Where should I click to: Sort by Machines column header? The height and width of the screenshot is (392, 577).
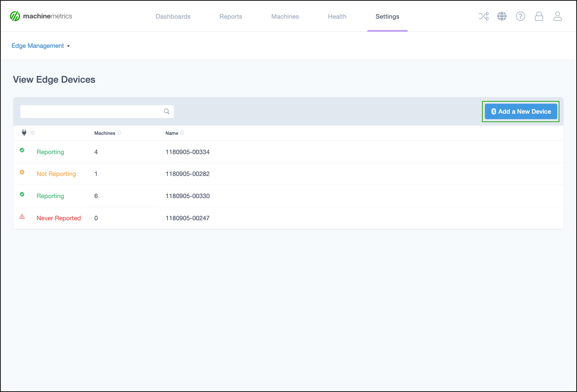click(x=105, y=133)
